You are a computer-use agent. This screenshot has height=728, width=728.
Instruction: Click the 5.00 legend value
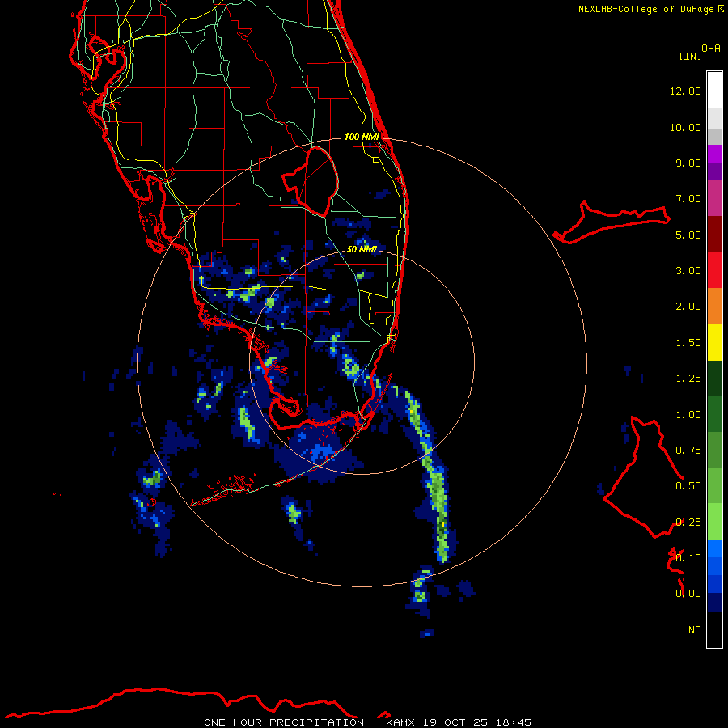(688, 235)
